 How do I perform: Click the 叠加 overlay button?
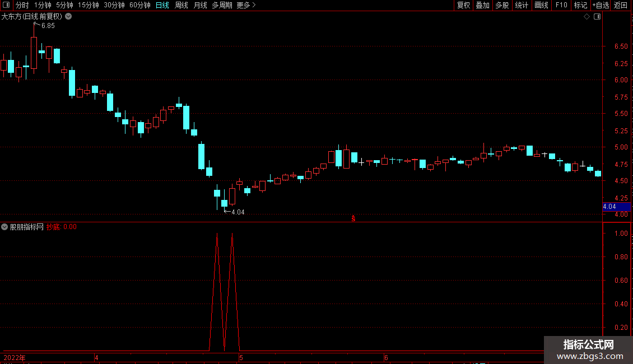coord(482,5)
